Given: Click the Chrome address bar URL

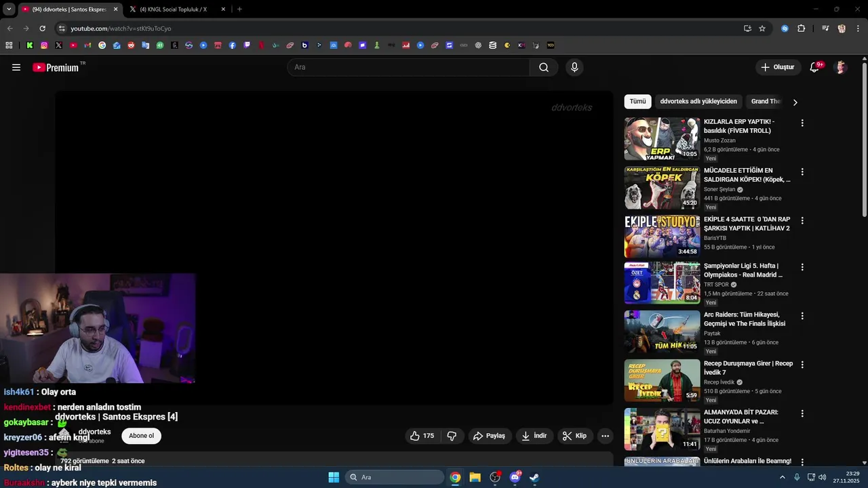Looking at the screenshot, I should 121,28.
